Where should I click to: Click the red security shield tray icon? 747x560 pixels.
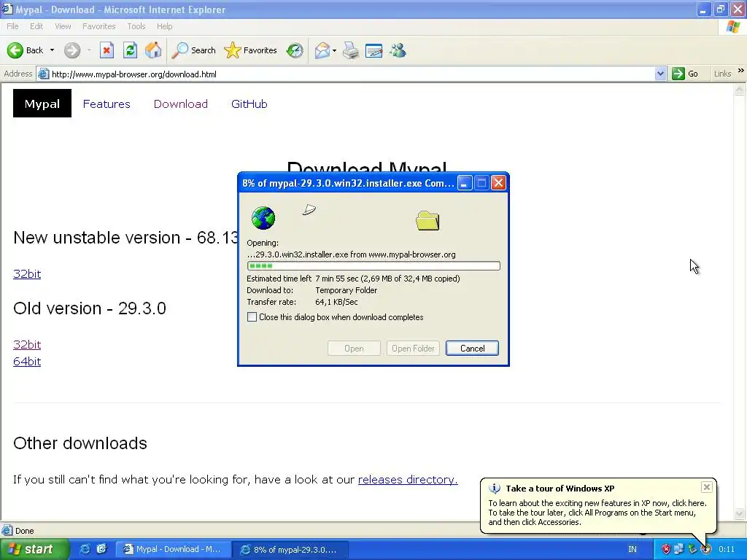[665, 549]
